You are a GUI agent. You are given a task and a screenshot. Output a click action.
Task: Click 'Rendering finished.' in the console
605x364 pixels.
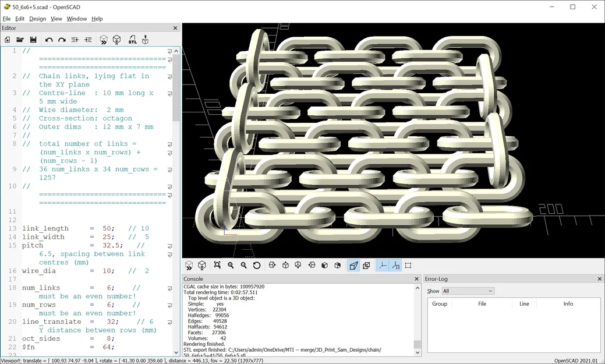[x=204, y=344]
